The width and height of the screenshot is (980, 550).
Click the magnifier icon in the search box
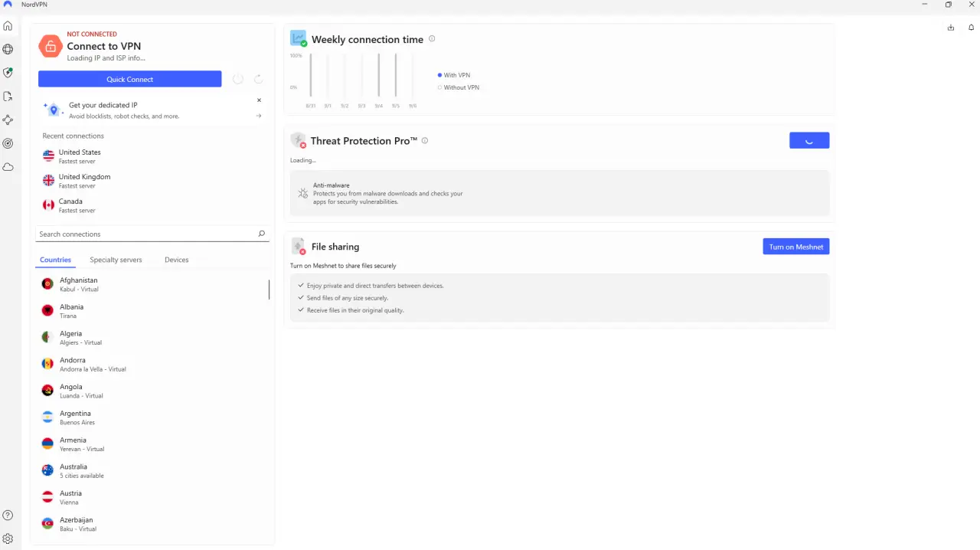click(261, 234)
